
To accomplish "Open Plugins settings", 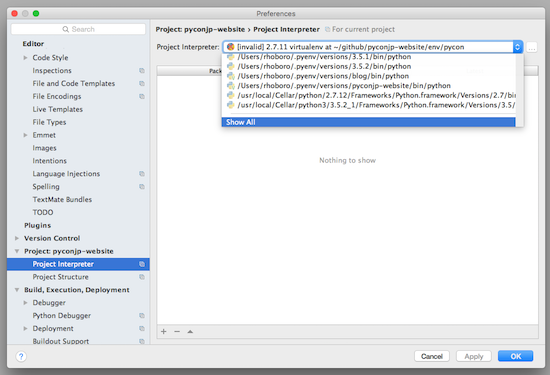I will tap(38, 225).
